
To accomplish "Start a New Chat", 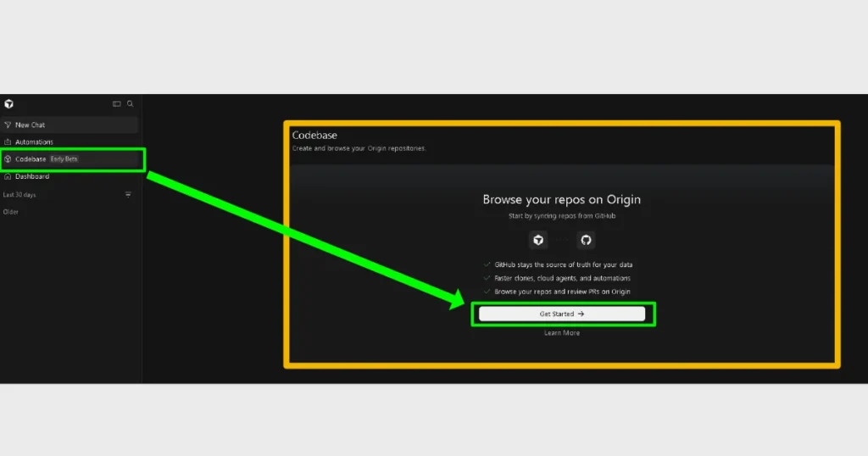I will (69, 125).
